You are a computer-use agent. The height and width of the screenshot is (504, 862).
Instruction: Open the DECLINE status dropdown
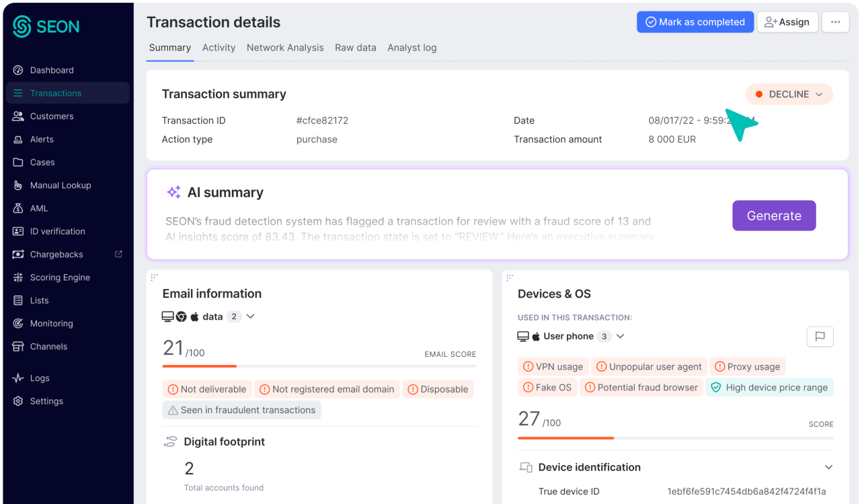tap(789, 95)
